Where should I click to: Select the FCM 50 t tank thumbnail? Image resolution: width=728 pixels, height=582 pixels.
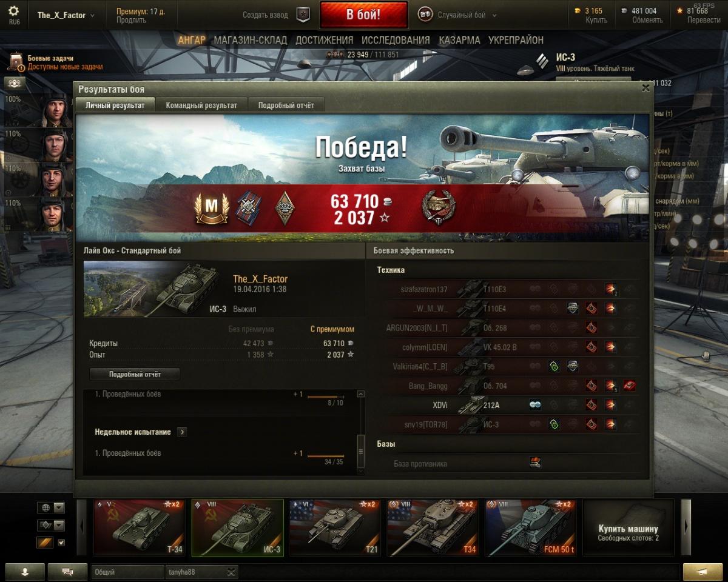click(530, 527)
